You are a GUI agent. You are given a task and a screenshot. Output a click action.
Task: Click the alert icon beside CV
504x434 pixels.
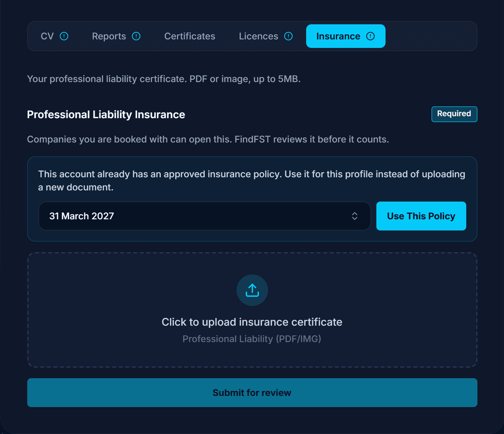coord(64,36)
